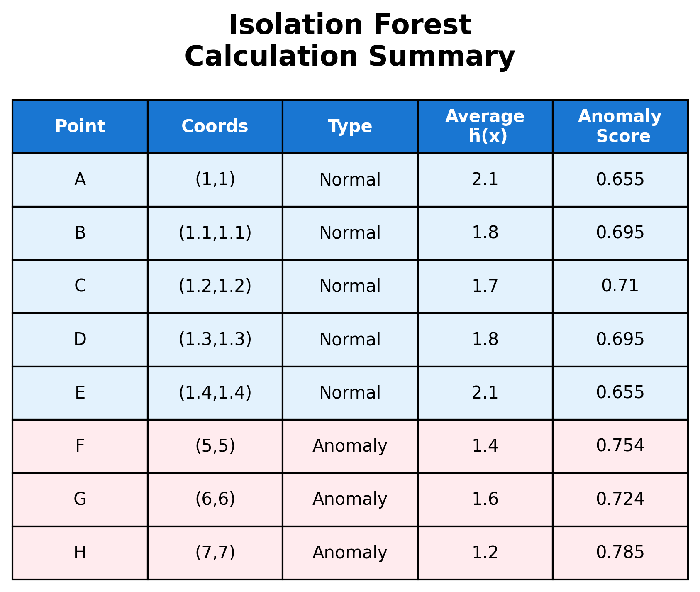
Task: Select the 'Point' column header
Action: point(80,127)
